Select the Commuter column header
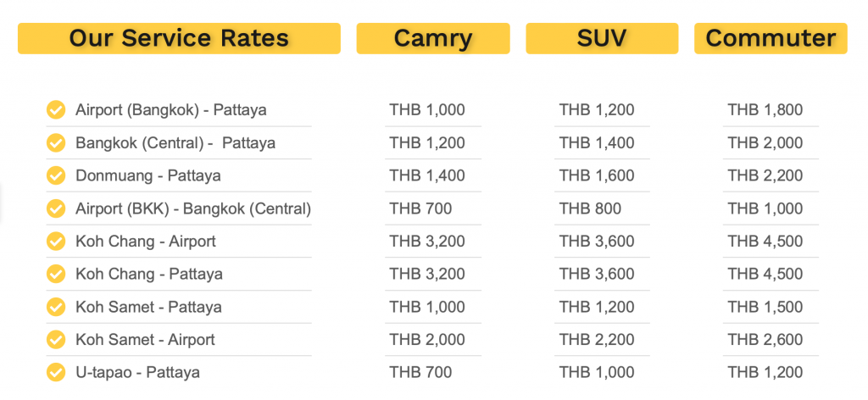The image size is (868, 400). (771, 38)
